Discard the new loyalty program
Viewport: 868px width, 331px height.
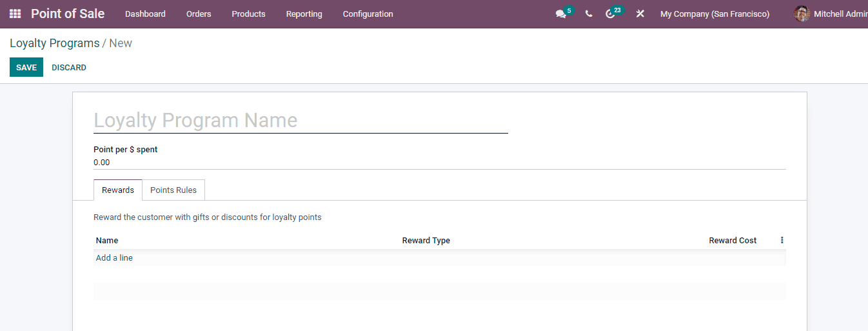pyautogui.click(x=69, y=67)
